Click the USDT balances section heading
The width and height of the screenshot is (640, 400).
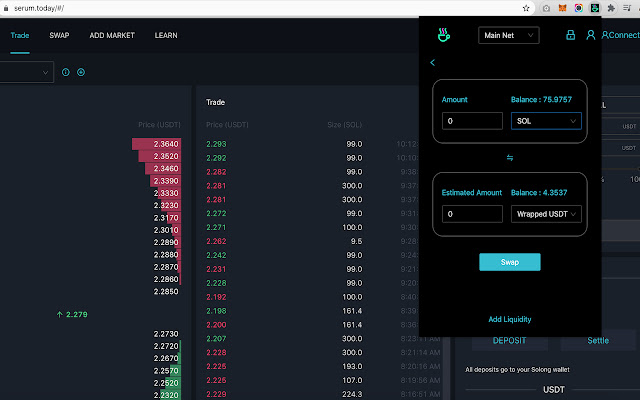[553, 390]
